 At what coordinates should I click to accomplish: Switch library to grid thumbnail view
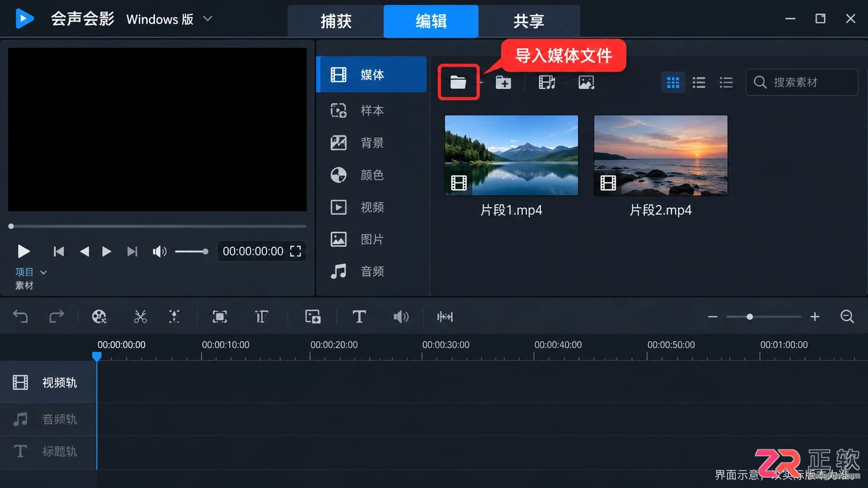(673, 83)
